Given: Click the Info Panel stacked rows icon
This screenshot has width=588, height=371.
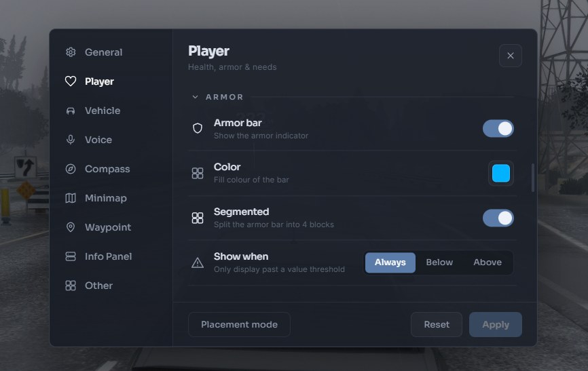Looking at the screenshot, I should 71,256.
